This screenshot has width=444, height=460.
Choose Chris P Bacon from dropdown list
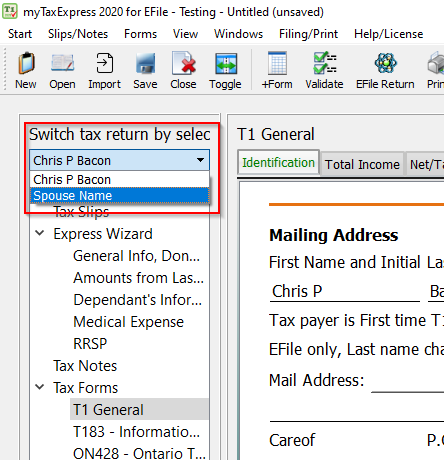pos(119,179)
